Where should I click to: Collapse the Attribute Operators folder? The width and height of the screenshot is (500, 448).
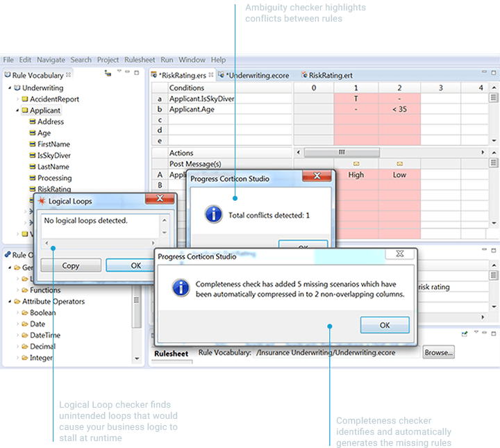pyautogui.click(x=10, y=301)
